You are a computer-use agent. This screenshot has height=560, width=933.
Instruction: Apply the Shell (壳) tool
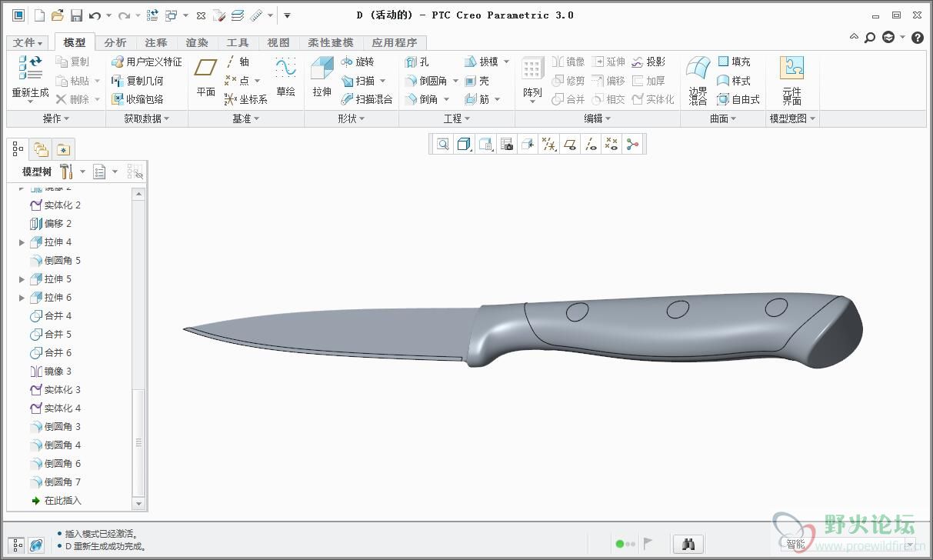pyautogui.click(x=477, y=81)
